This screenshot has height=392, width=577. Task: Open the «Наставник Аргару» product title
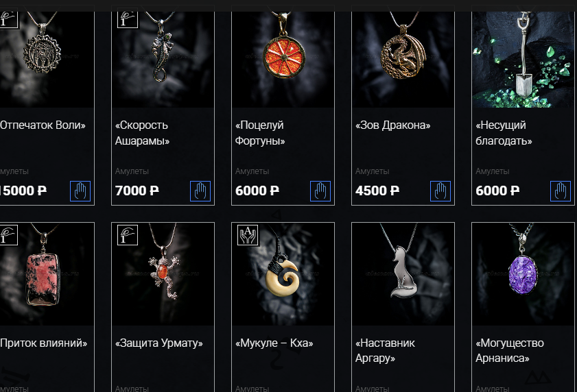coord(385,350)
